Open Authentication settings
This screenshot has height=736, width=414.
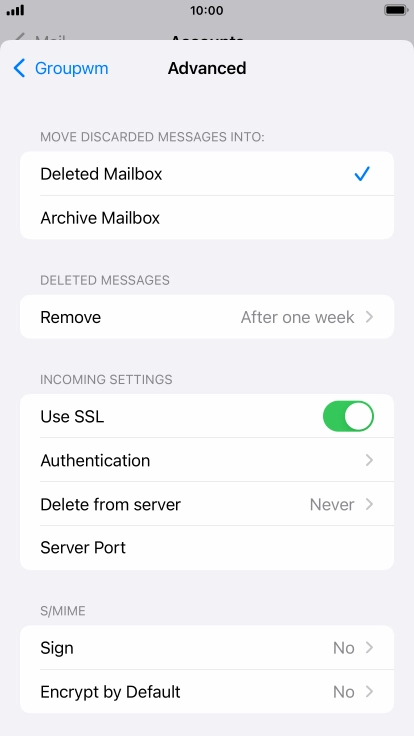207,460
